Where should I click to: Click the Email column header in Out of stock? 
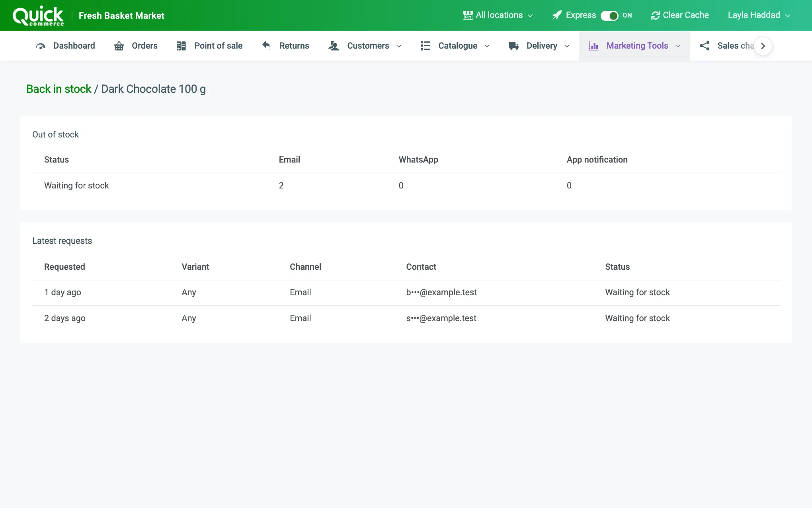(289, 160)
